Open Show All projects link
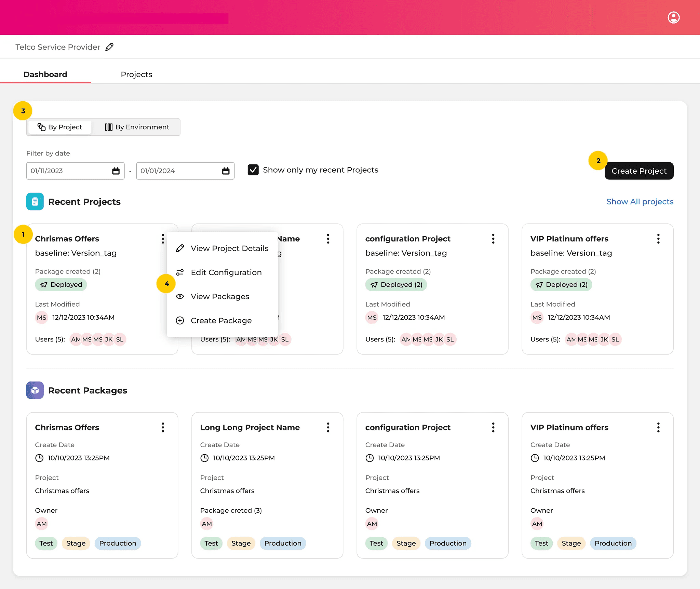 [640, 202]
